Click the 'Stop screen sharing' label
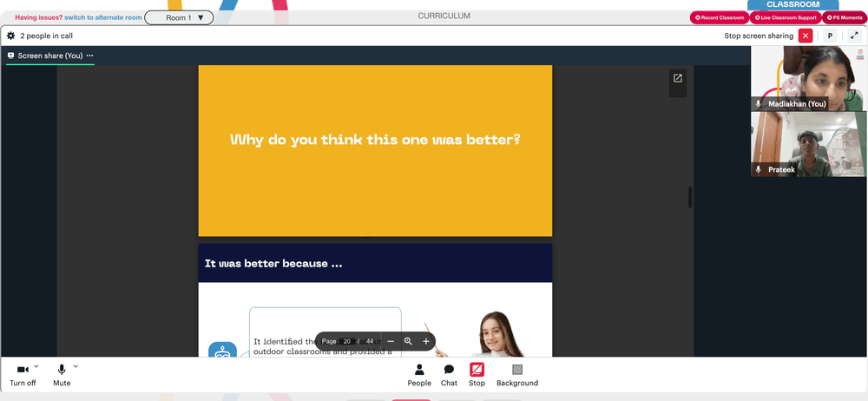The height and width of the screenshot is (401, 868). (x=759, y=36)
